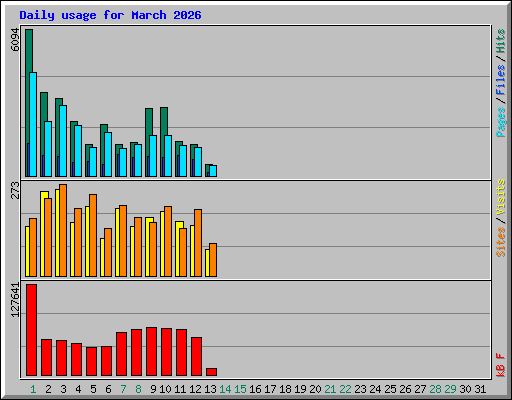Click green day label 21 on the x-axis
The height and width of the screenshot is (400, 512).
click(330, 389)
